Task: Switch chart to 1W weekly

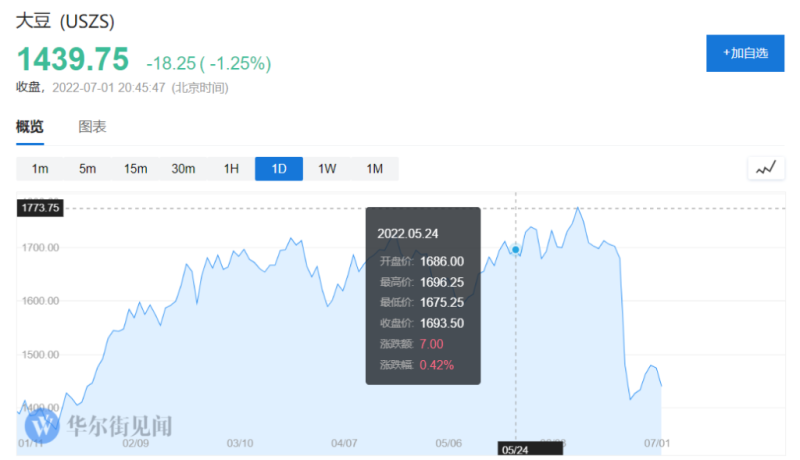Action: [327, 169]
